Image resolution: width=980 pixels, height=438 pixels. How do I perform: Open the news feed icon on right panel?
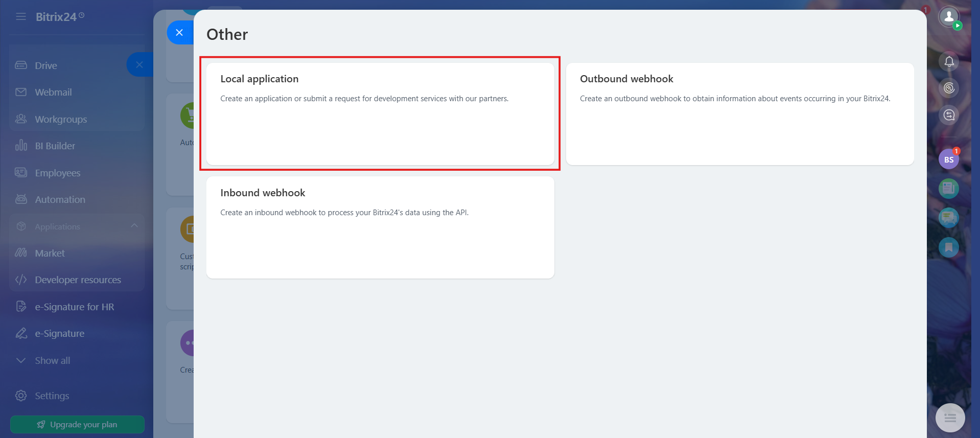949,189
